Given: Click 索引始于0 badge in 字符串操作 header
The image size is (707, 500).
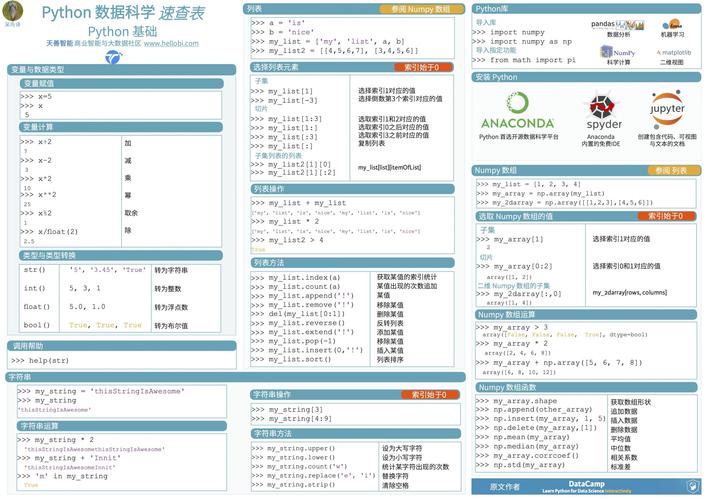Looking at the screenshot, I should click(x=429, y=394).
